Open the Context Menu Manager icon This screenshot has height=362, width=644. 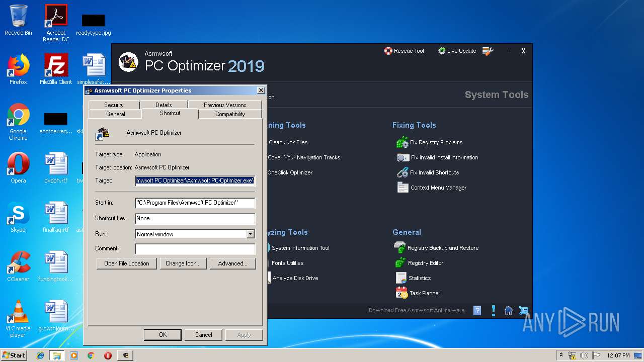403,188
